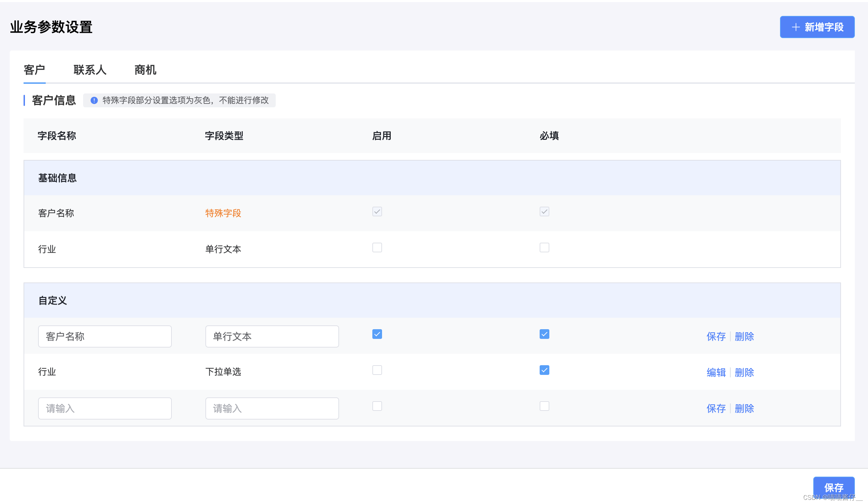Switch to the 商机 tab
The height and width of the screenshot is (504, 868).
[x=145, y=70]
